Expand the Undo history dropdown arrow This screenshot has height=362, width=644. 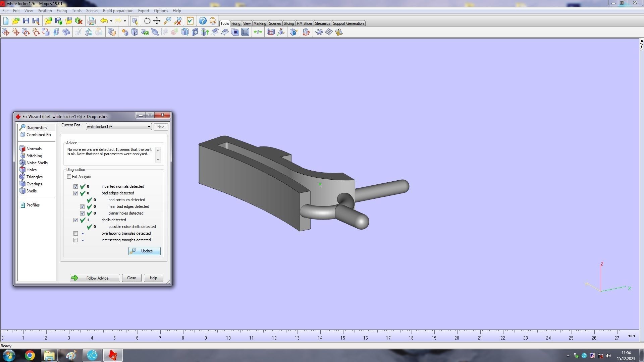point(111,21)
